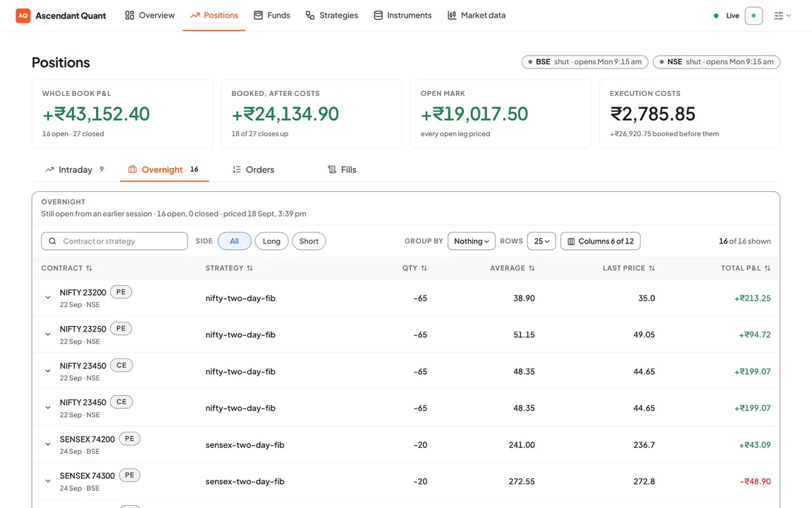Sort by the Contract column
The width and height of the screenshot is (812, 508).
tap(67, 268)
